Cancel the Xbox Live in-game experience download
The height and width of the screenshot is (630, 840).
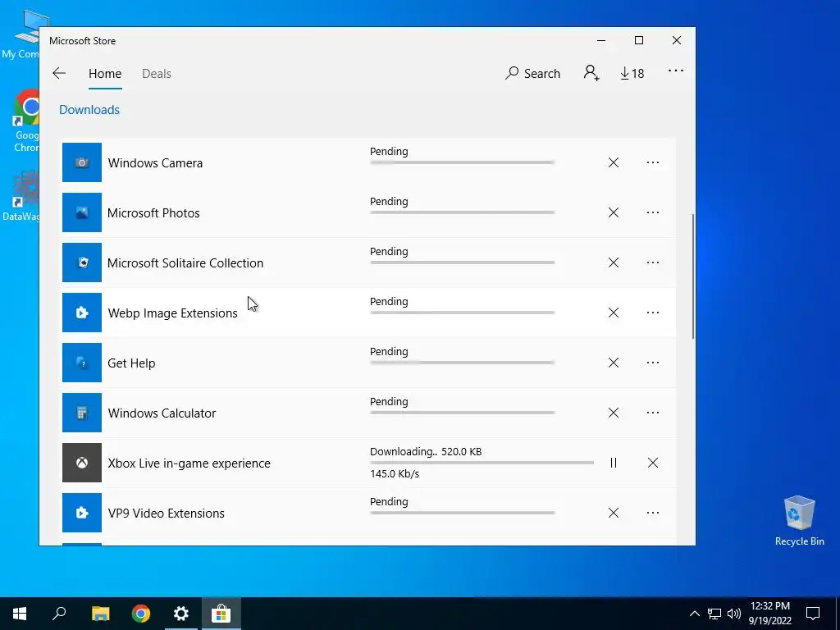point(652,463)
